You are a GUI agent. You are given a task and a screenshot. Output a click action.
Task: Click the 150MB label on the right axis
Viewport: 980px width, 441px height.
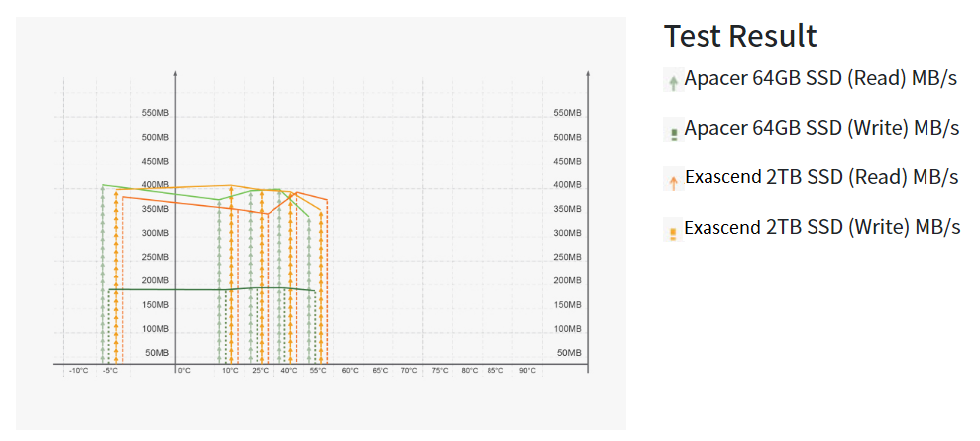click(568, 305)
